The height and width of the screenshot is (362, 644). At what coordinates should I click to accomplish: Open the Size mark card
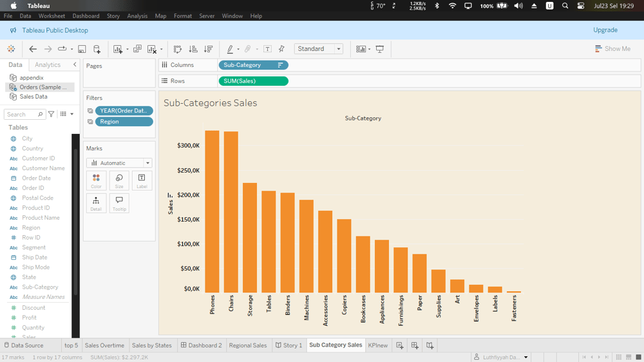119,181
